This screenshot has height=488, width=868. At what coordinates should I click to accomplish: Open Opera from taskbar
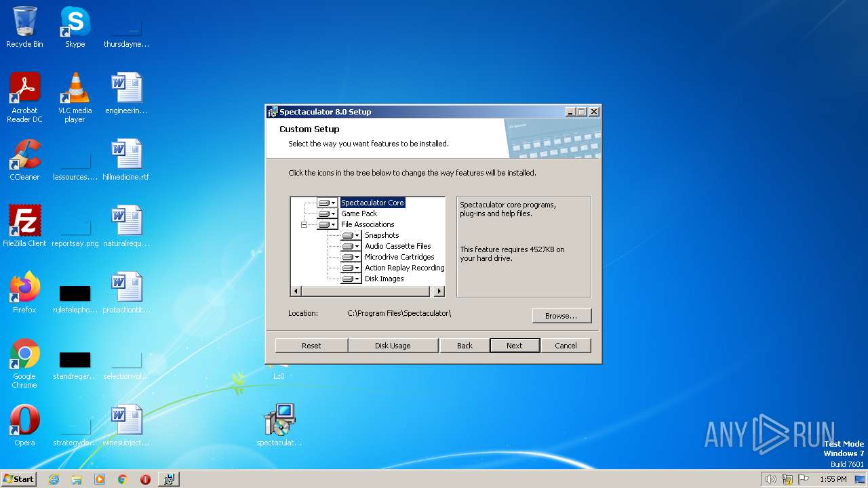(x=145, y=479)
